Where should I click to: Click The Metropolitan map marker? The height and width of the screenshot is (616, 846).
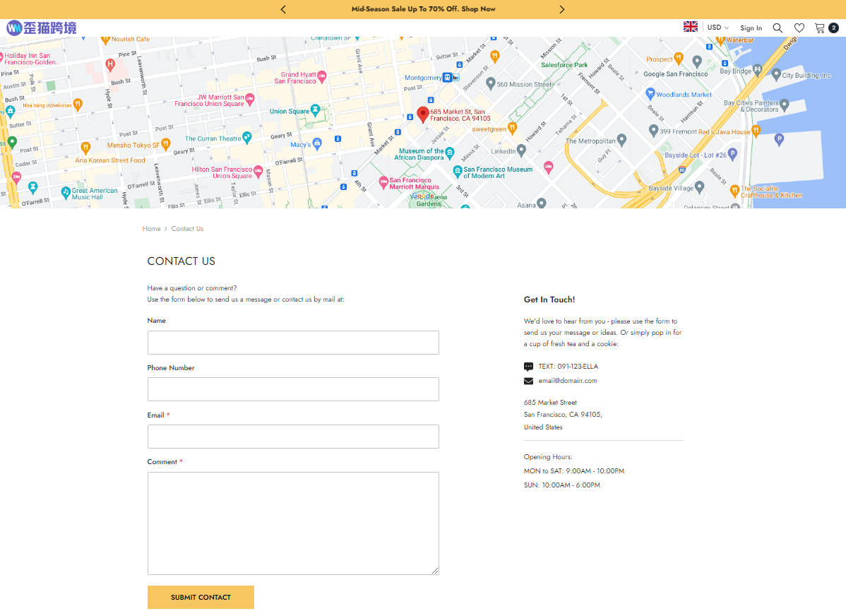[621, 140]
